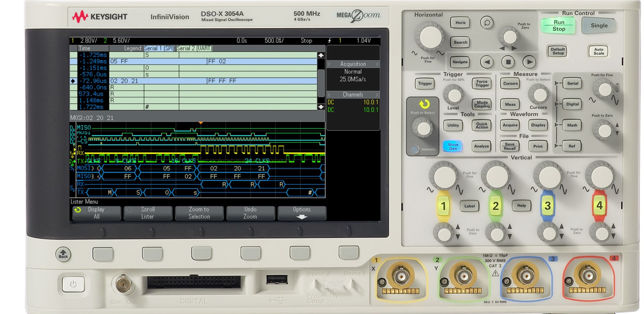644x314 pixels.
Task: Select Scroll Lister softkey
Action: tap(148, 213)
